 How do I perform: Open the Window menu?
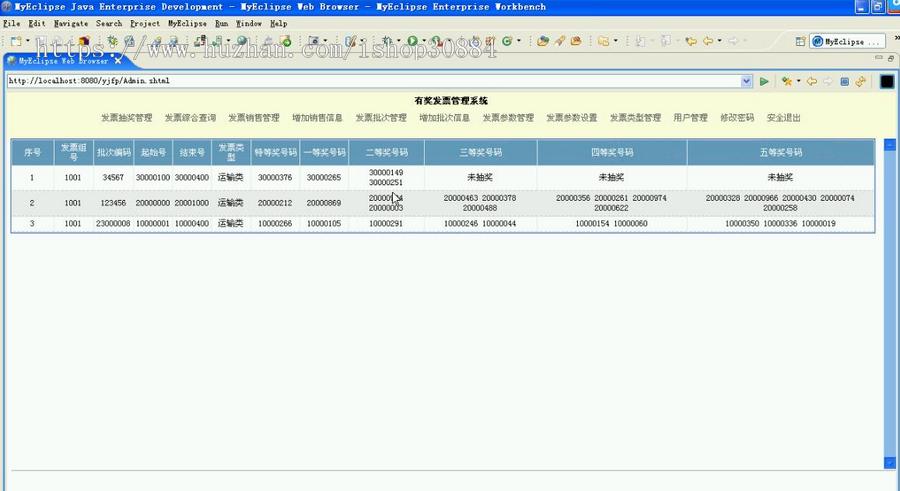click(249, 24)
